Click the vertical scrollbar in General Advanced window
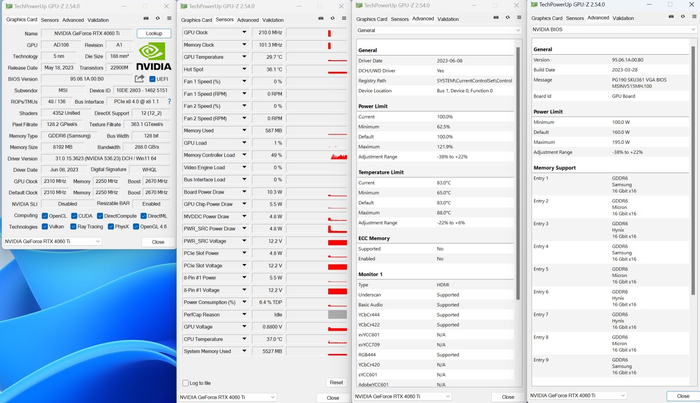 [x=517, y=200]
